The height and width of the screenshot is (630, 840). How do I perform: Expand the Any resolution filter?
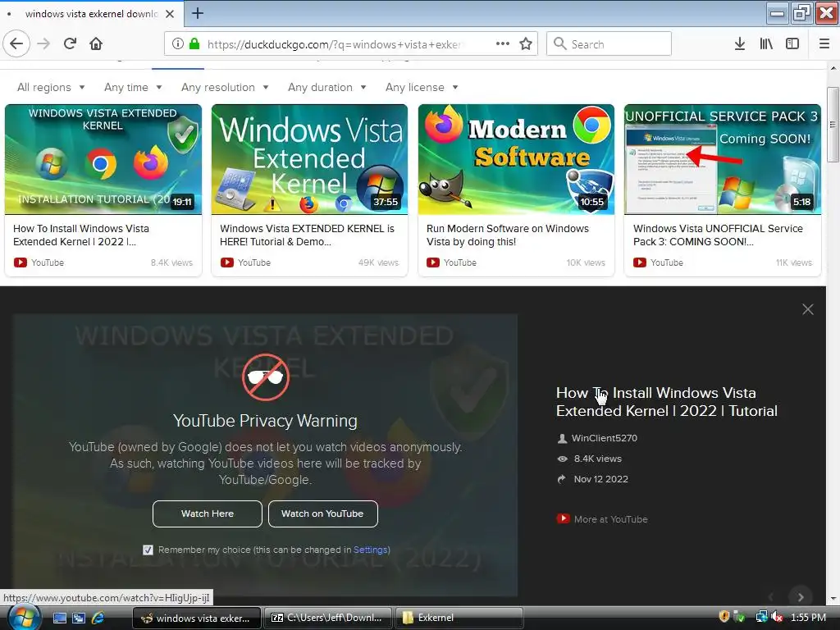(x=225, y=87)
